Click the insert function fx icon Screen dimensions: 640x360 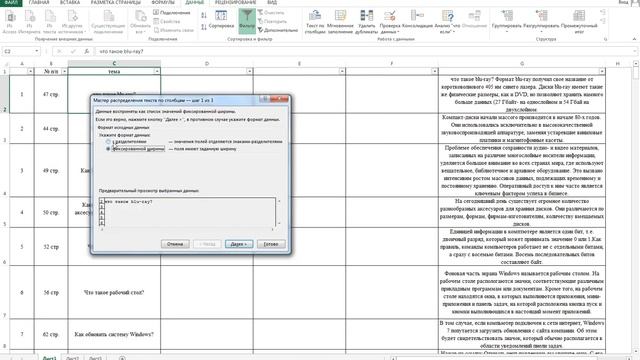tap(87, 51)
